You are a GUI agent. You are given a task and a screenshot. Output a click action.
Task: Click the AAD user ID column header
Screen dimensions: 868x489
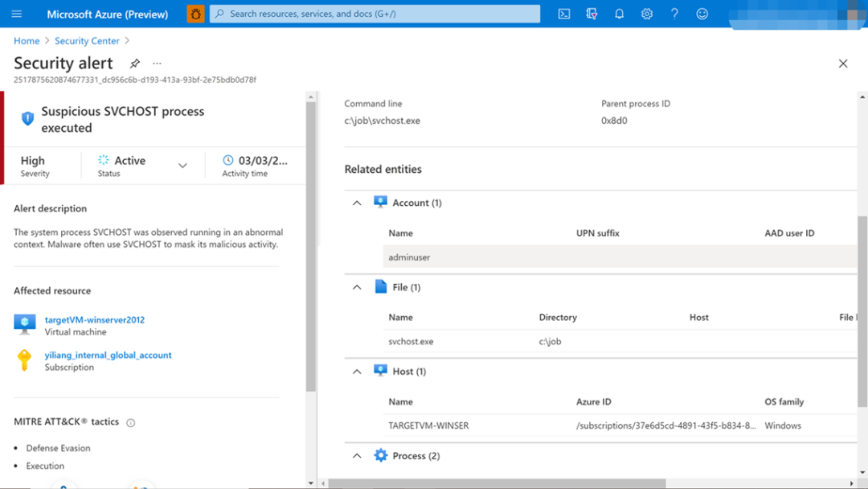click(789, 233)
